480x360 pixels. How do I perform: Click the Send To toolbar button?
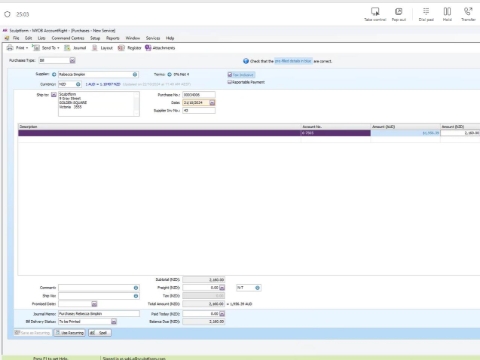pos(46,48)
